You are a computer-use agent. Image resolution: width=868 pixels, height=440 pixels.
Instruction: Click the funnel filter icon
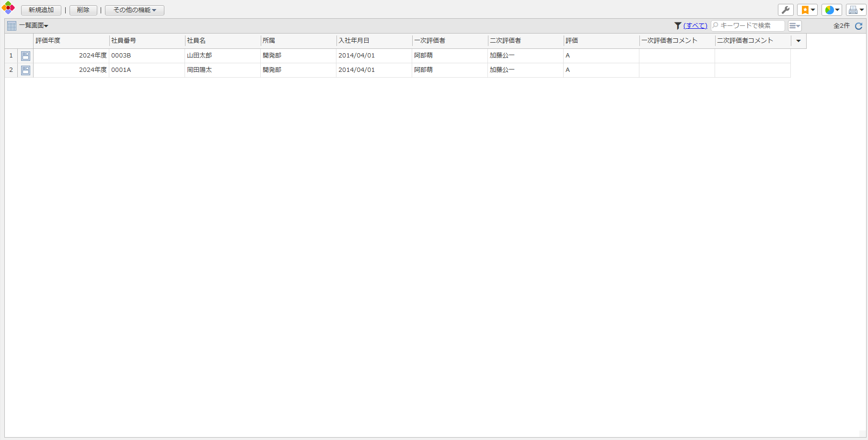click(x=677, y=26)
